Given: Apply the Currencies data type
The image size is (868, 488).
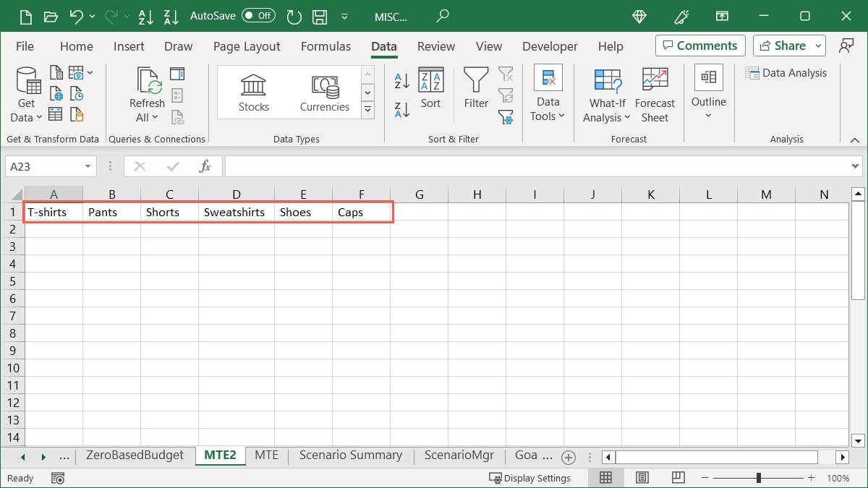Looking at the screenshot, I should 324,90.
